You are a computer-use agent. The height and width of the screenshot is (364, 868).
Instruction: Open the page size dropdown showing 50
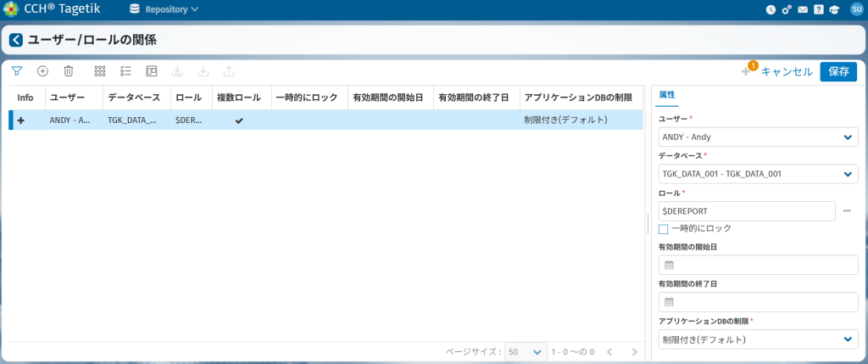[526, 351]
